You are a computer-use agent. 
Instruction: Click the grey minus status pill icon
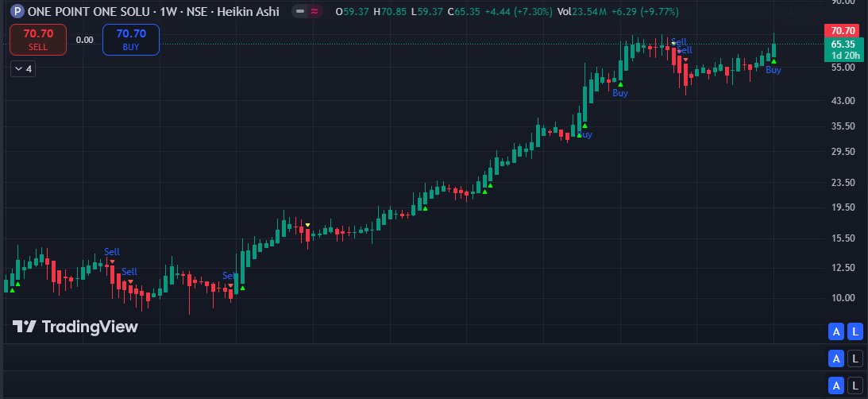[299, 11]
